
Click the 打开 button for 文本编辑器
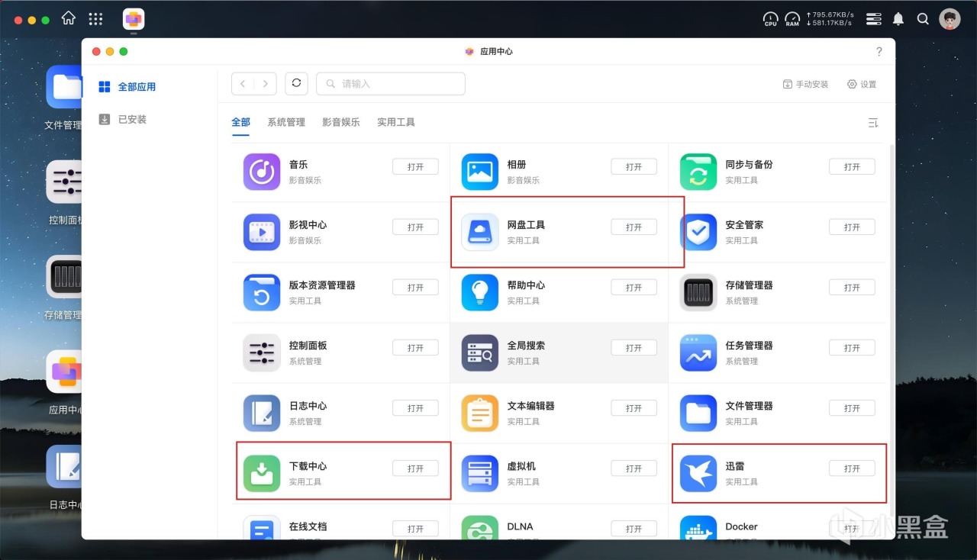(x=634, y=408)
